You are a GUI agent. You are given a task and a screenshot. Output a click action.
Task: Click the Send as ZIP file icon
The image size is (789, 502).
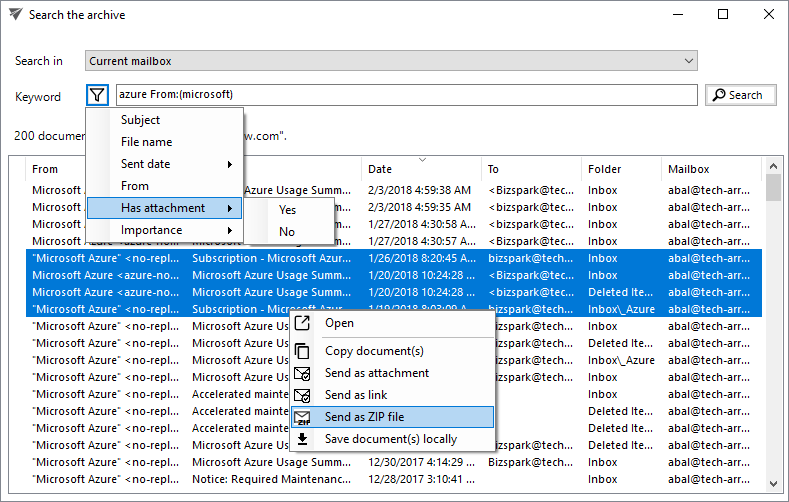point(303,417)
